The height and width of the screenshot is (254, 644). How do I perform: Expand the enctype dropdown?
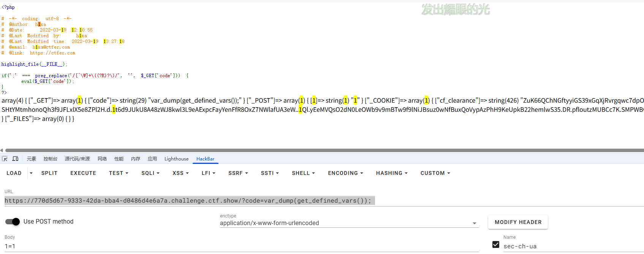point(474,223)
